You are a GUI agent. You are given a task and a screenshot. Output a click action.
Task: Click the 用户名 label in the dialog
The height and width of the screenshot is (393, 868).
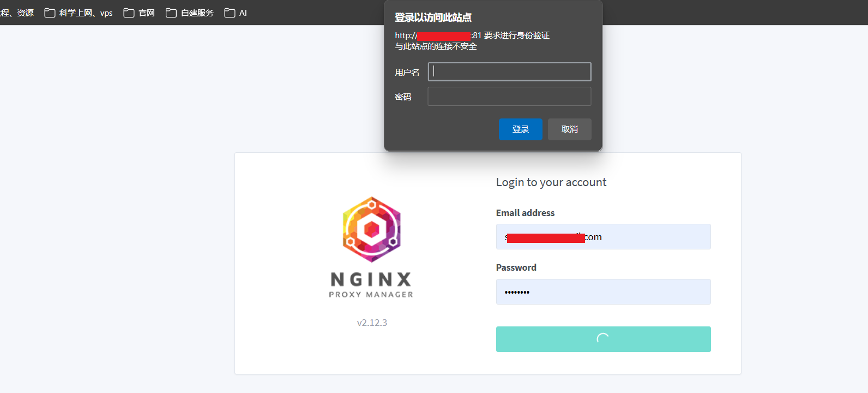pos(407,72)
